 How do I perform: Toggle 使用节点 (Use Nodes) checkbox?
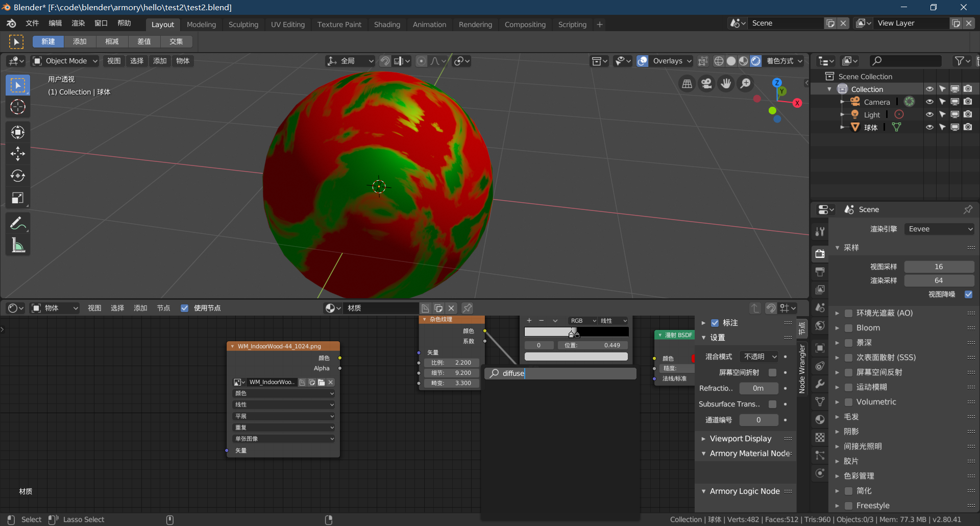[x=185, y=308]
